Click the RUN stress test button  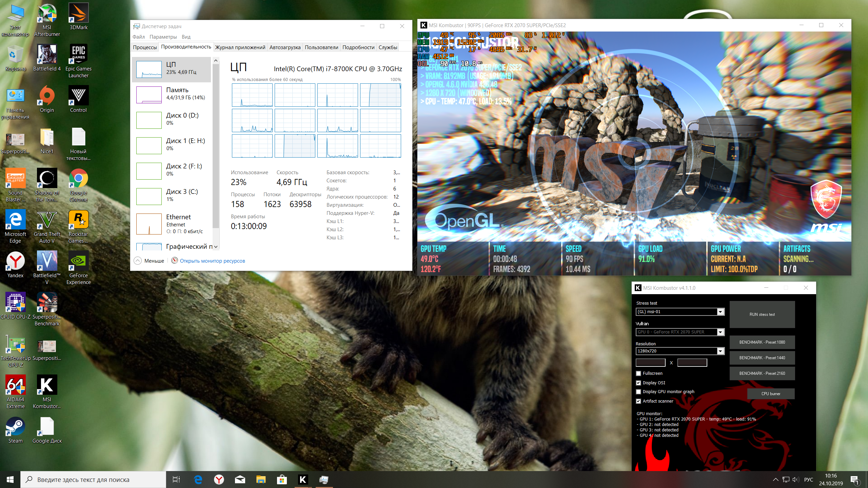762,314
